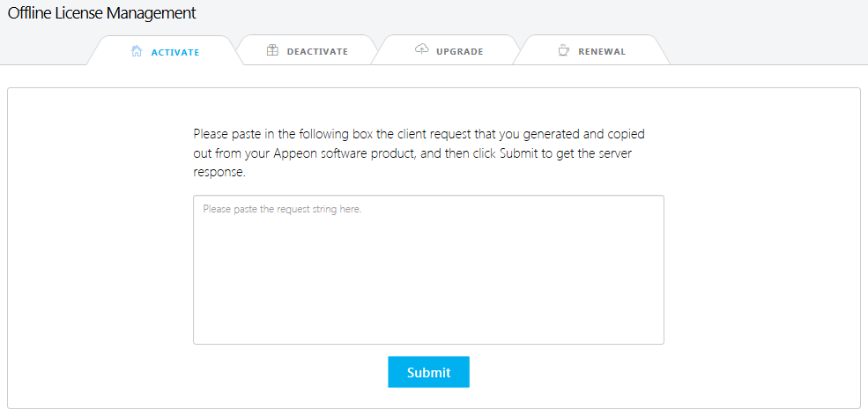Viewport: 868px width, 417px height.
Task: Click the blank tab strip right of Renewal
Action: (x=767, y=51)
